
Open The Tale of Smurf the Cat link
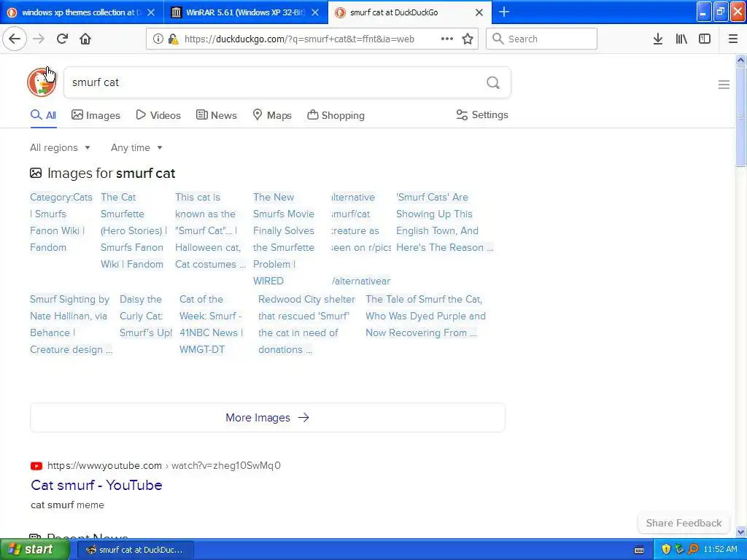[x=425, y=316]
